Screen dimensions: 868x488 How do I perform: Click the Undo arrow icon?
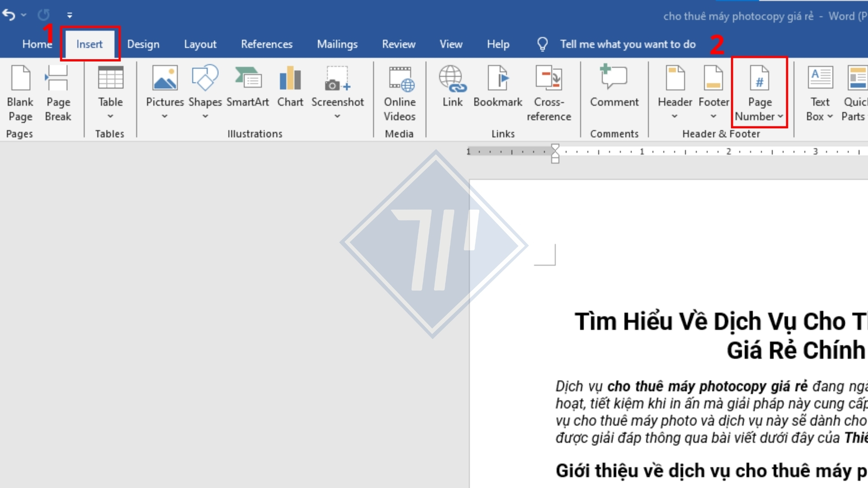[x=9, y=15]
